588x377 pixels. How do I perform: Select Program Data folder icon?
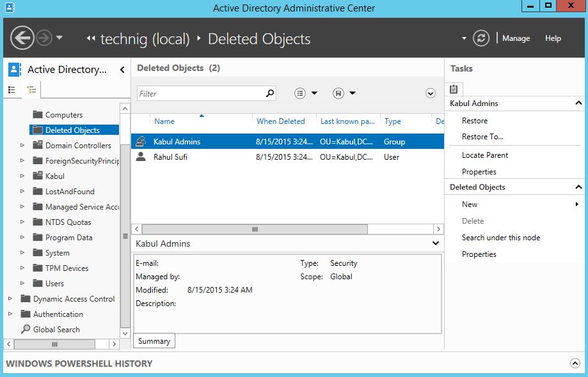pyautogui.click(x=38, y=237)
